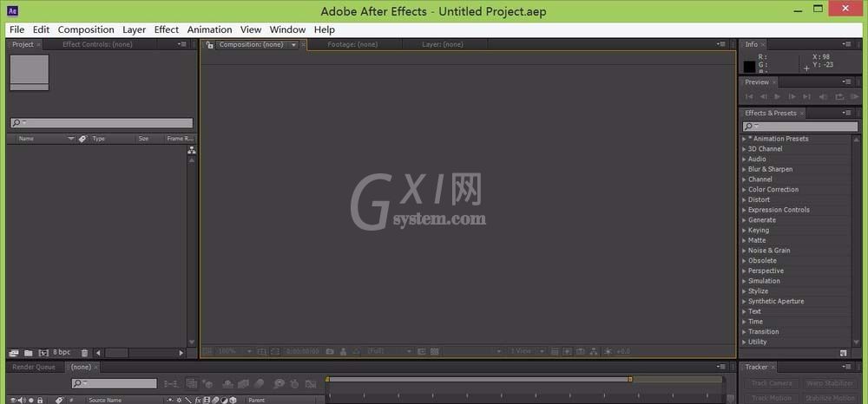Open the Composition tab dropdown arrow
This screenshot has width=868, height=404.
(293, 45)
